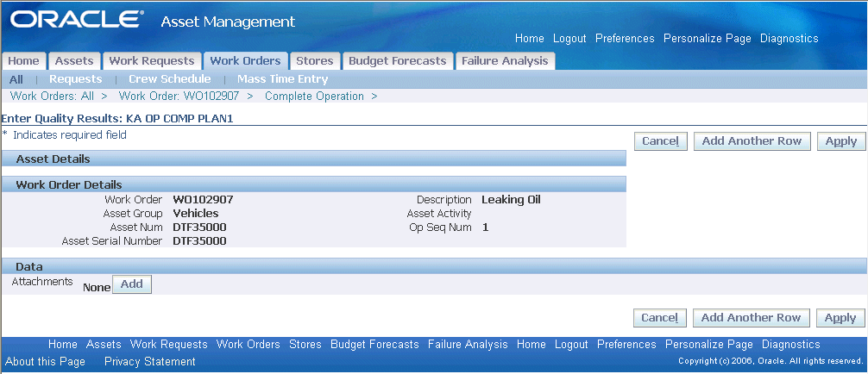This screenshot has height=374, width=868.
Task: Click the Home link in top header
Action: tap(529, 38)
